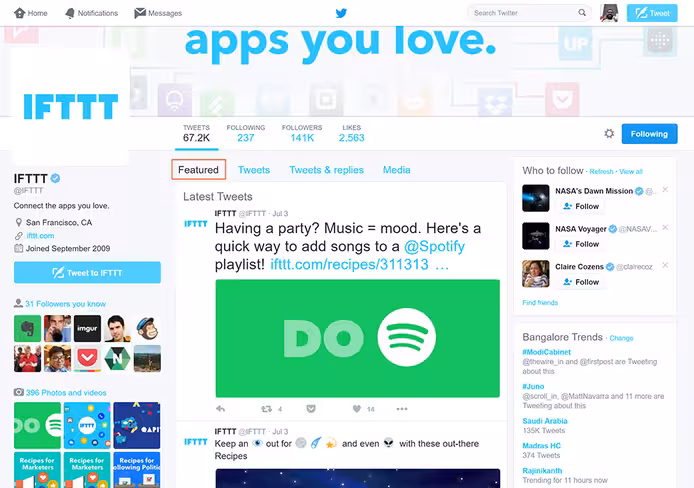This screenshot has height=488, width=694.
Task: Switch to the Featured tab
Action: (x=198, y=170)
